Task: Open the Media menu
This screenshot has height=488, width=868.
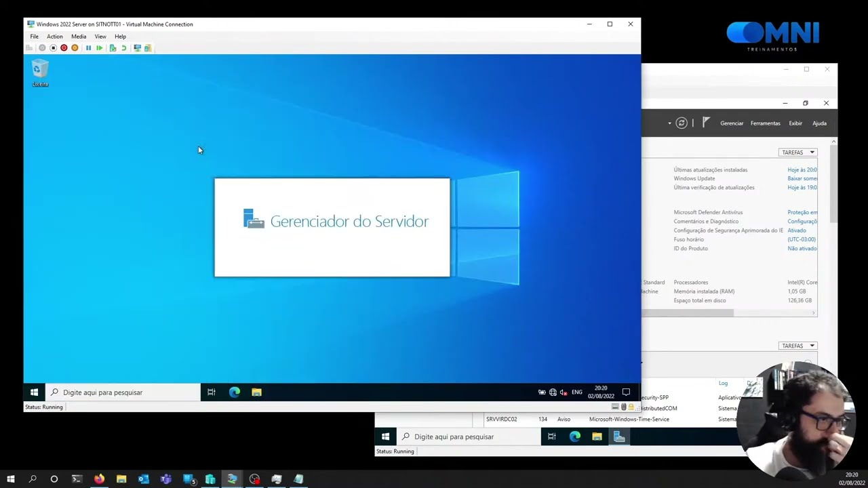Action: click(79, 37)
